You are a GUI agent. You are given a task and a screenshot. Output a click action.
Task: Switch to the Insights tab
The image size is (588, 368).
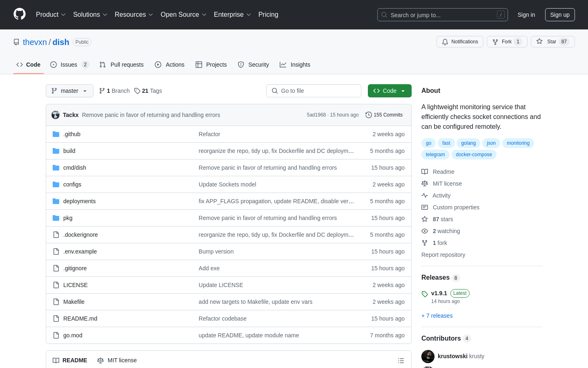pos(295,65)
